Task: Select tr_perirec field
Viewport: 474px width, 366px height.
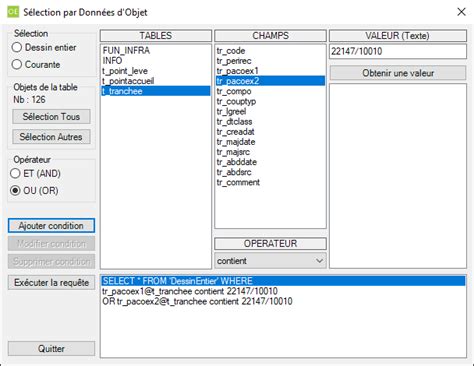Action: [270, 61]
